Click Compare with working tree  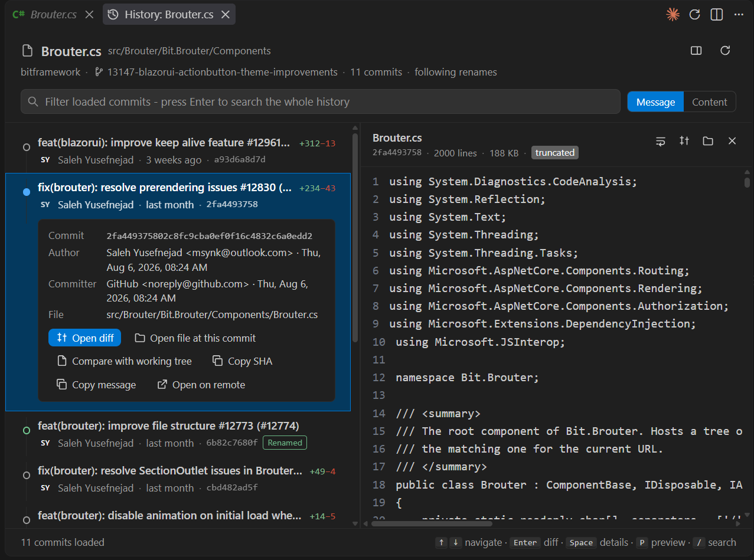(124, 361)
